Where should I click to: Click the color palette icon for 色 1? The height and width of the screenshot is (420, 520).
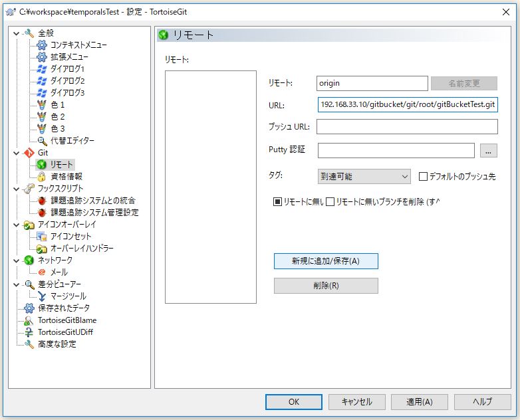42,105
